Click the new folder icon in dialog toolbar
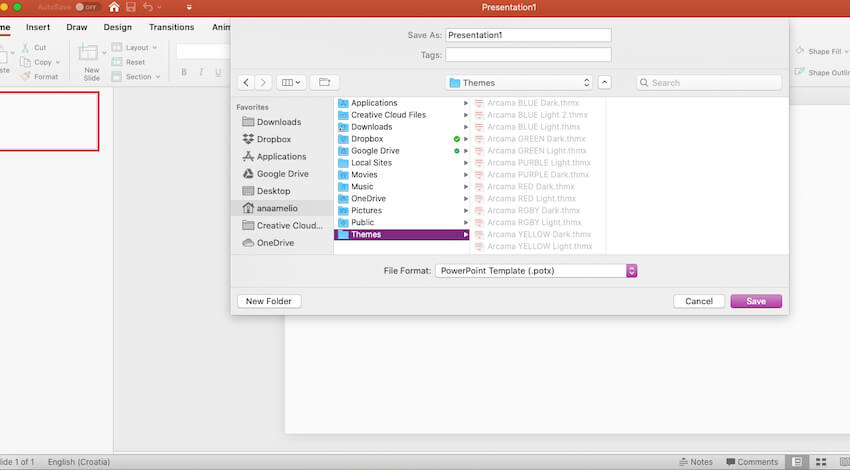Viewport: 850px width, 470px height. pos(323,83)
